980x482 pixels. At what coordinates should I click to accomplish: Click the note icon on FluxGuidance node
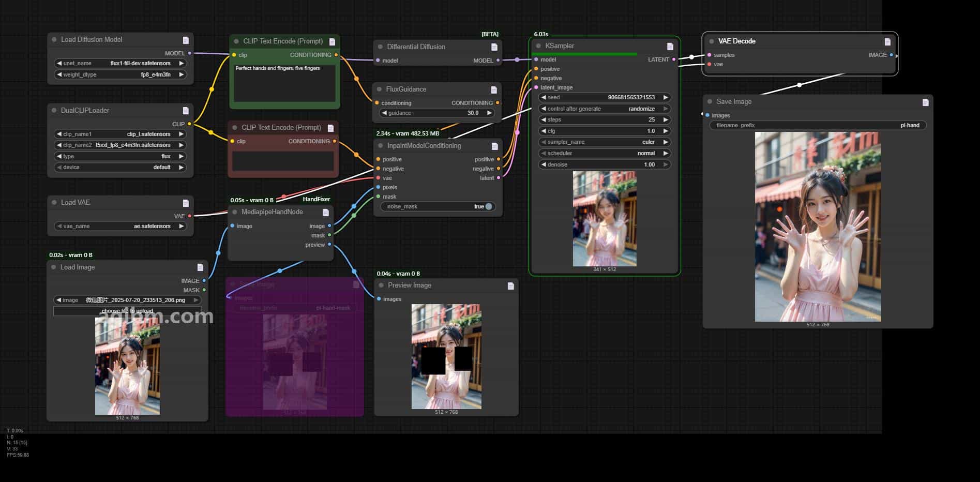pyautogui.click(x=493, y=90)
